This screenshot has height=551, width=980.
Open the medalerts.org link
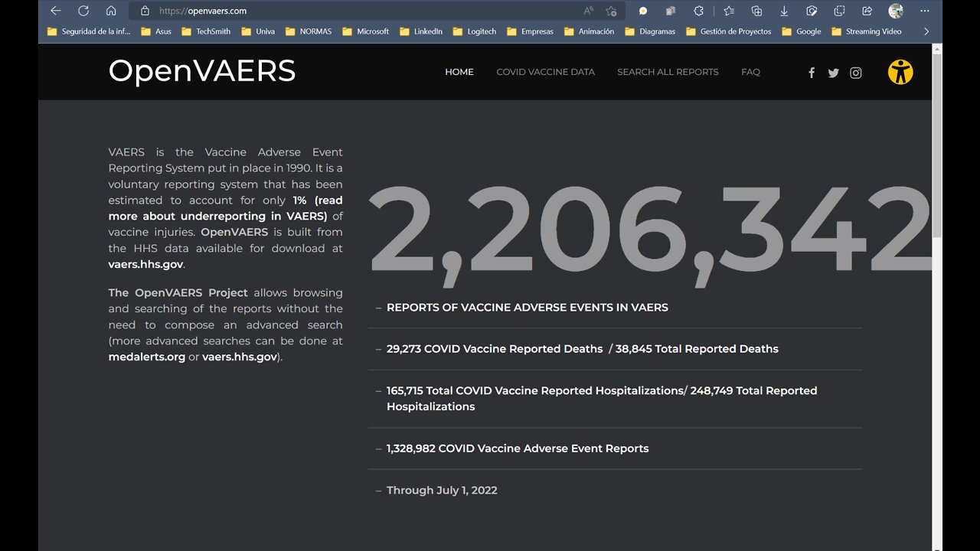(x=147, y=357)
